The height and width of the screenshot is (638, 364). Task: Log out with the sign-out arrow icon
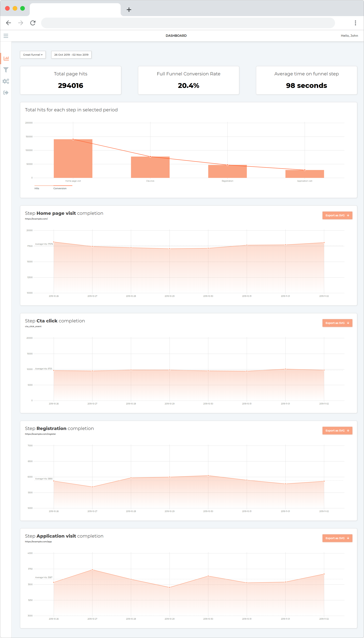(x=6, y=92)
